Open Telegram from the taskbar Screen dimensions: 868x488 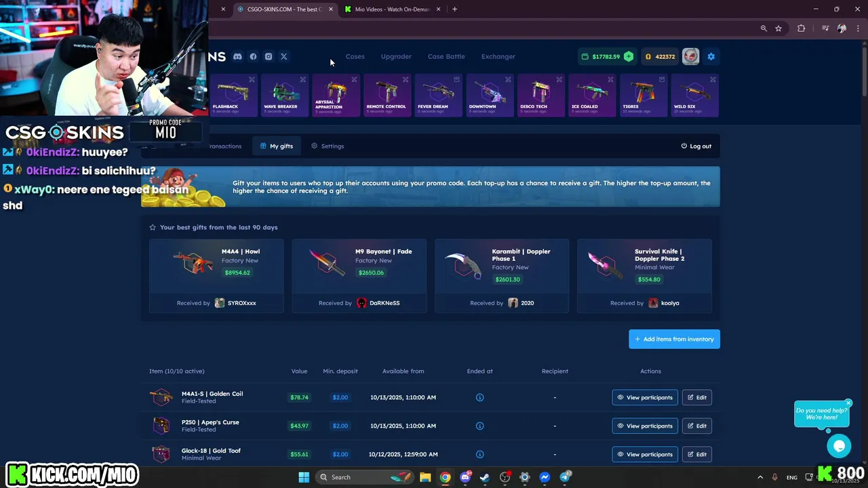tap(565, 477)
